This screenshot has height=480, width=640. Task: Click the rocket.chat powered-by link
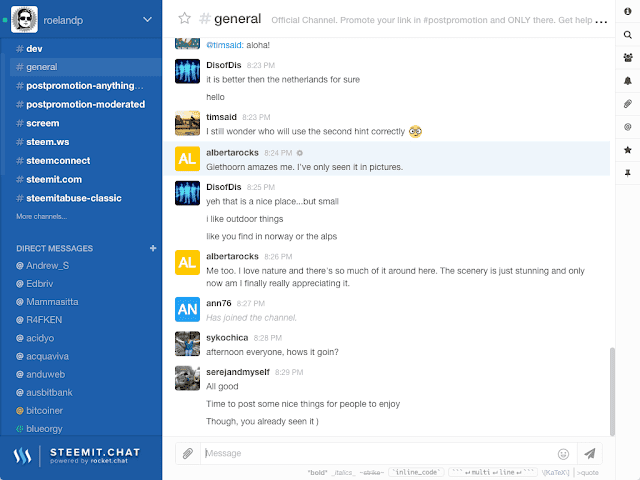point(109,461)
